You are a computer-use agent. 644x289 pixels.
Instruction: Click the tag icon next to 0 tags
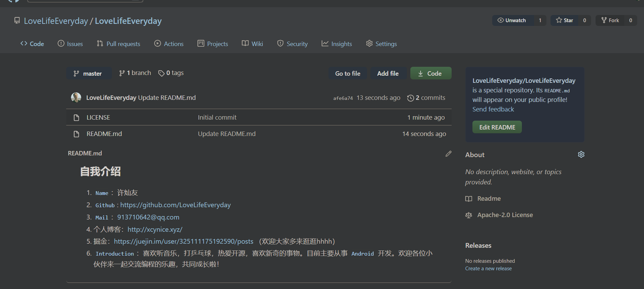pyautogui.click(x=161, y=73)
